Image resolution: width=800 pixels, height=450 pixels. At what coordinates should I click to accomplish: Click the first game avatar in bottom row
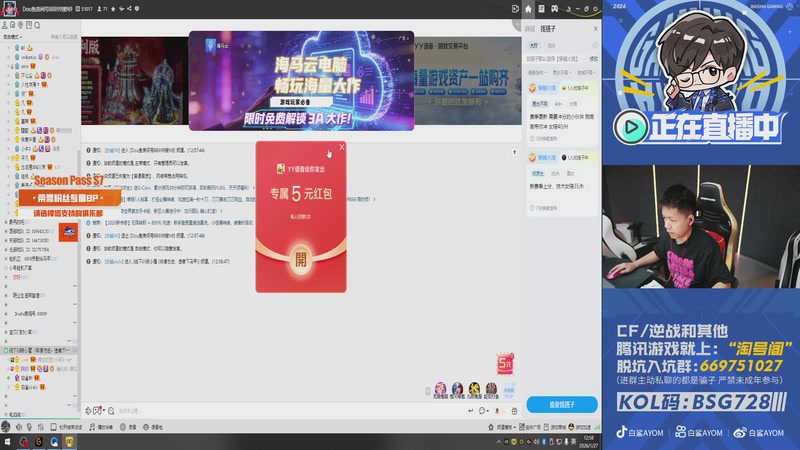click(440, 388)
